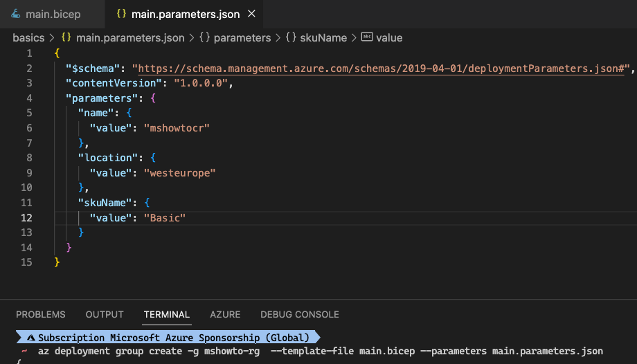Open the PROBLEMS panel tab
This screenshot has width=637, height=364.
pyautogui.click(x=41, y=314)
